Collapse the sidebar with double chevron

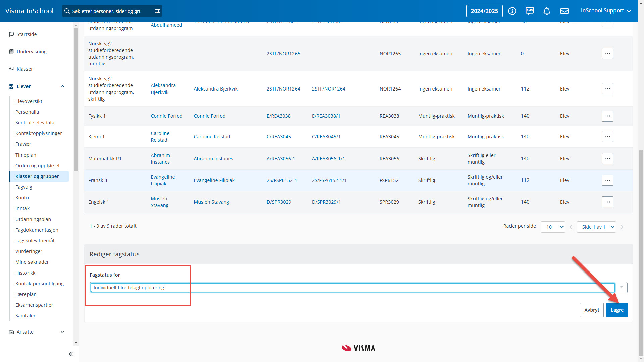(71, 354)
